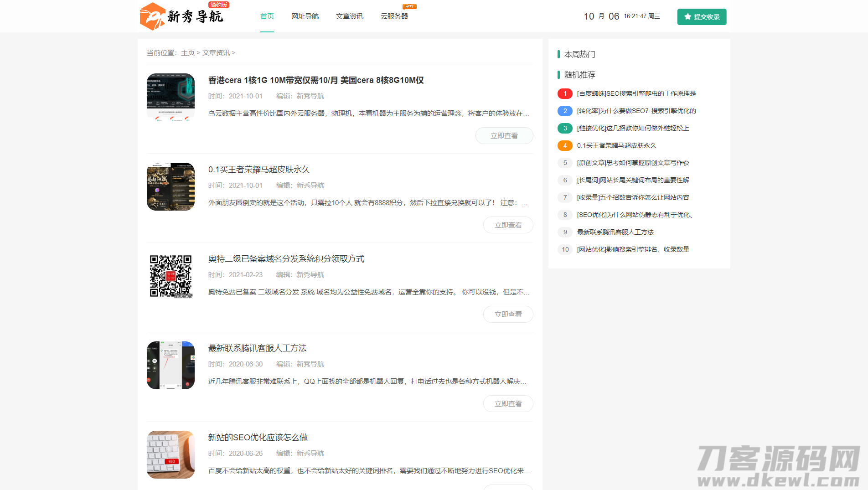Open article 新站的SEO优化应该怎么做

pyautogui.click(x=258, y=438)
